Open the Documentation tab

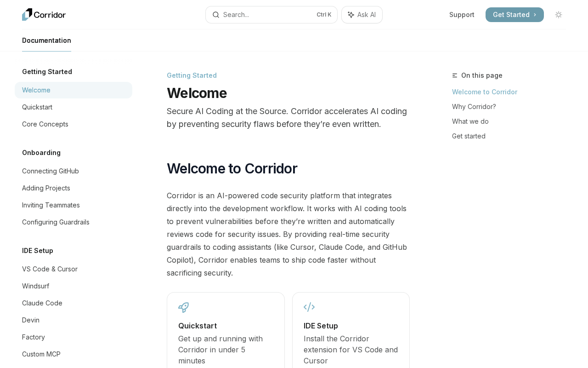tap(46, 40)
